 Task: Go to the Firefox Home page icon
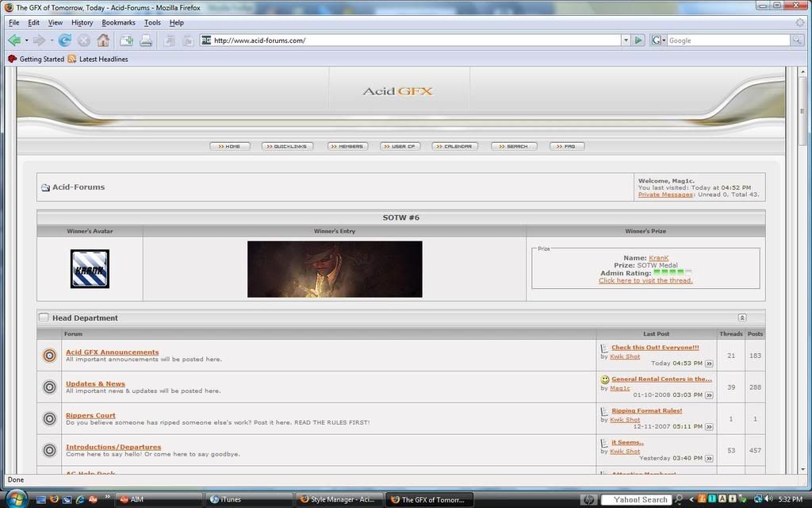pyautogui.click(x=103, y=40)
